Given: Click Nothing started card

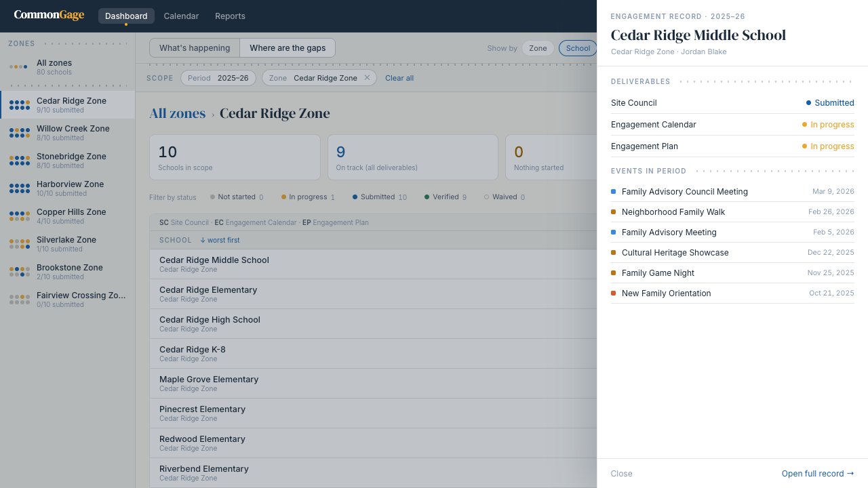Looking at the screenshot, I should 551,157.
